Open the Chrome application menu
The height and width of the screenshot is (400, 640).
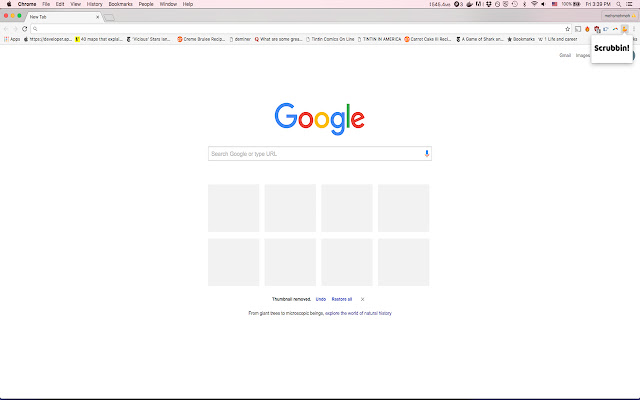[x=27, y=4]
